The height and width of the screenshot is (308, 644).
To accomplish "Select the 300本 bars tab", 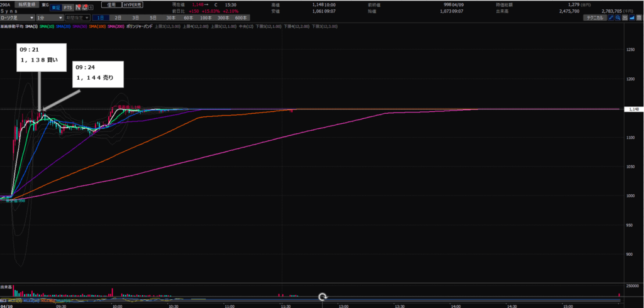I will [x=223, y=18].
